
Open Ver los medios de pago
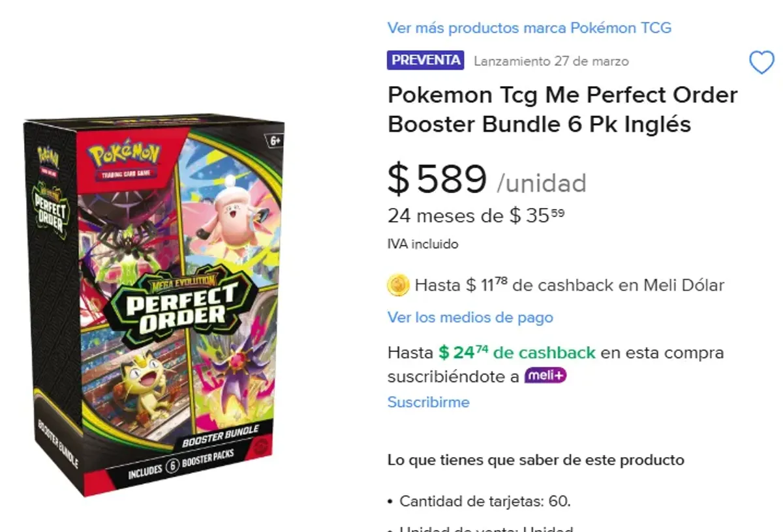click(x=471, y=318)
